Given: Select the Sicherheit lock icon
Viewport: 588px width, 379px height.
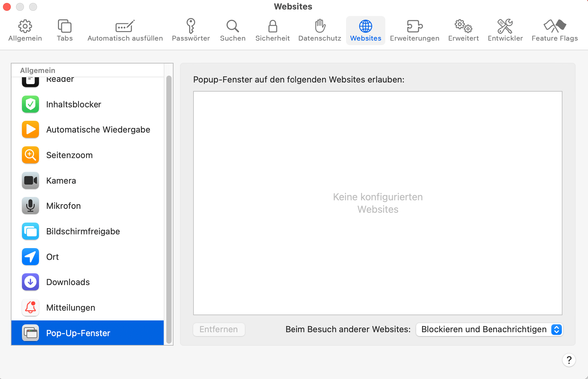Looking at the screenshot, I should 272,29.
